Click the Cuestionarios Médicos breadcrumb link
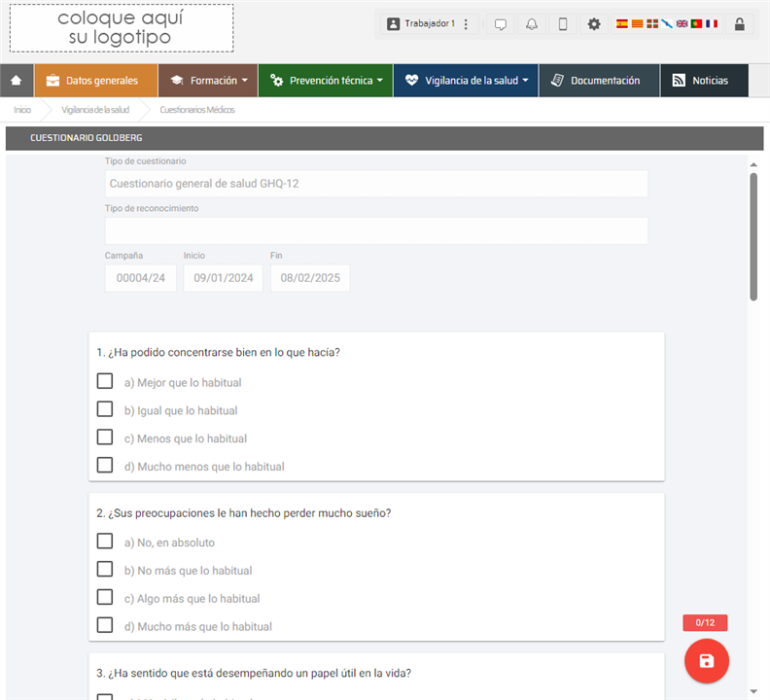This screenshot has width=770, height=700. [197, 110]
